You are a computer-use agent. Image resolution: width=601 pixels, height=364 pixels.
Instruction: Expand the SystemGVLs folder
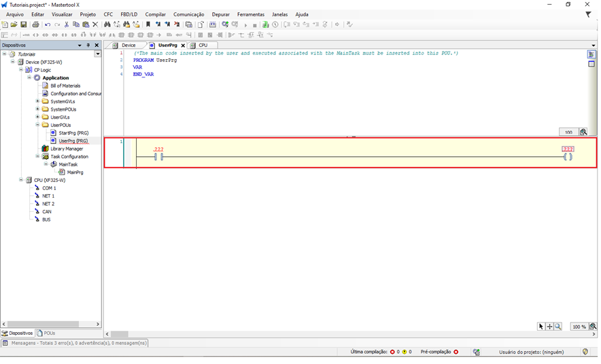point(37,101)
